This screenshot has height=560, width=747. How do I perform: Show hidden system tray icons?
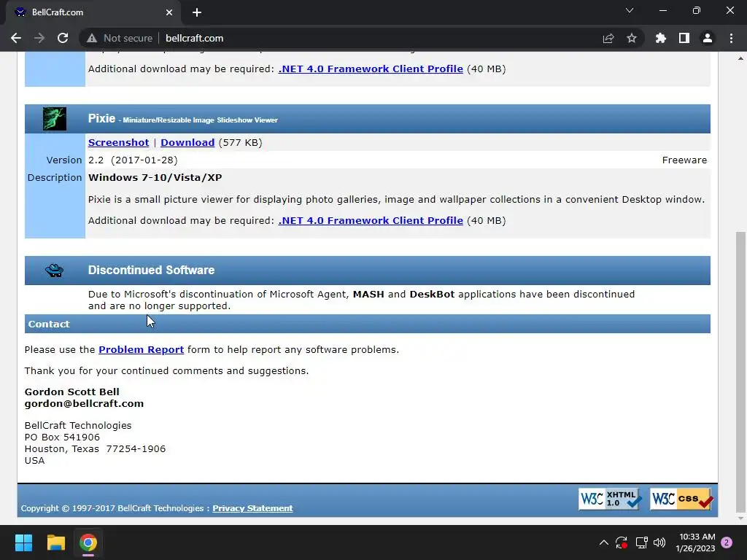point(603,542)
